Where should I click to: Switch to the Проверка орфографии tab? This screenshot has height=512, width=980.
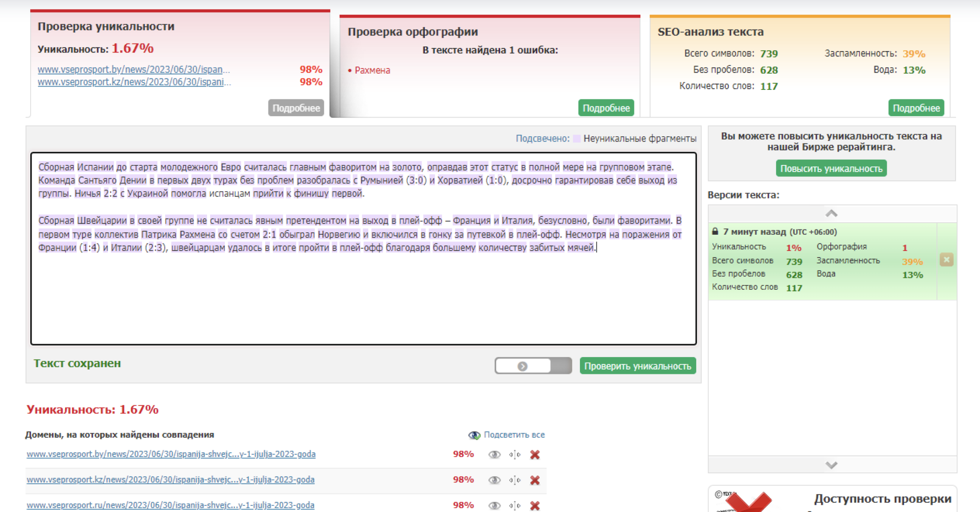coord(412,32)
